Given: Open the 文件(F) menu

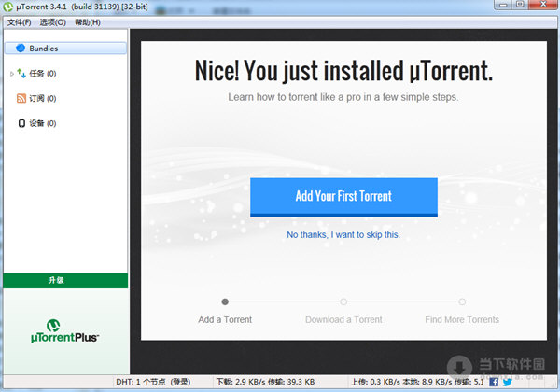Looking at the screenshot, I should pyautogui.click(x=20, y=22).
